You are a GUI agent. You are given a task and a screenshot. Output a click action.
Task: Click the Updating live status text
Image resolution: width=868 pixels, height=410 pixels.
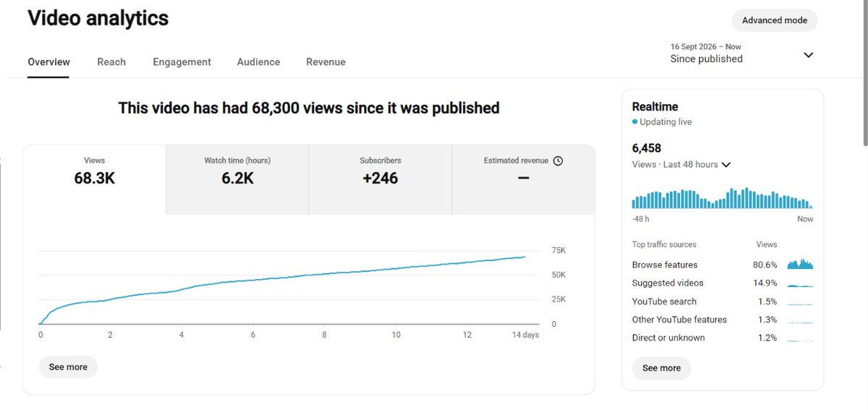[x=665, y=122]
